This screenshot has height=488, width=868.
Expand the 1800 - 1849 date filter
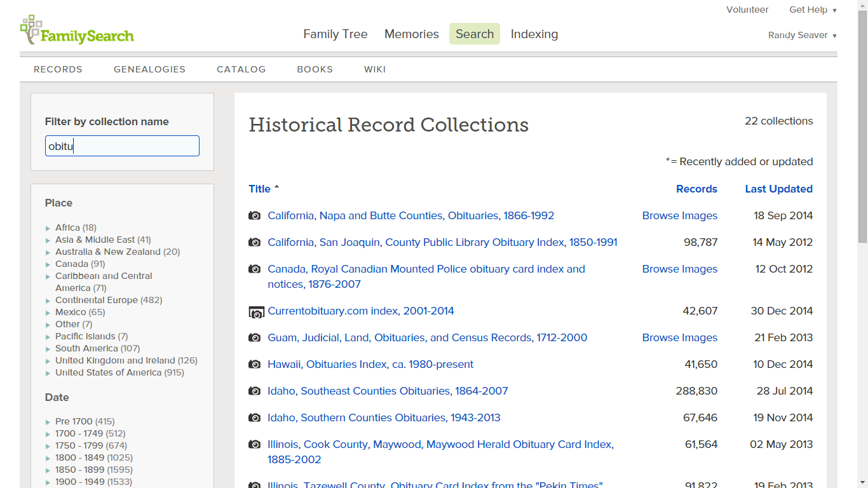48,458
